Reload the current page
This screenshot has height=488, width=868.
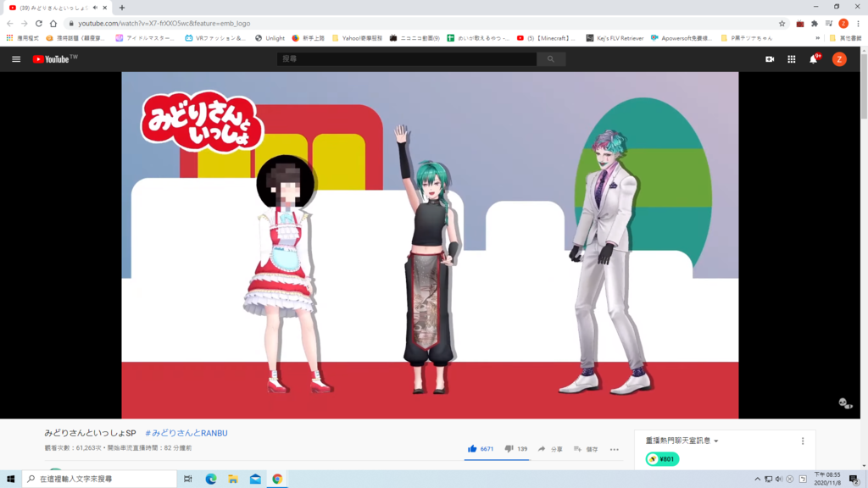tap(39, 23)
